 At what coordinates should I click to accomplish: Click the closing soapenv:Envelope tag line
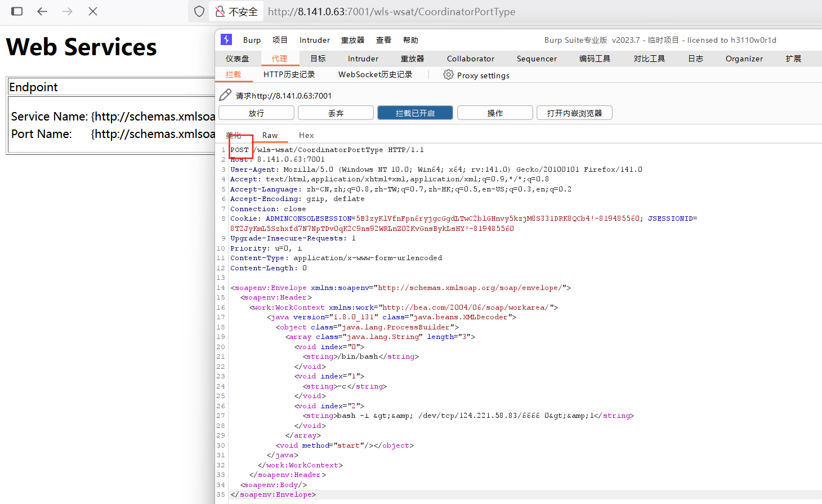click(273, 494)
